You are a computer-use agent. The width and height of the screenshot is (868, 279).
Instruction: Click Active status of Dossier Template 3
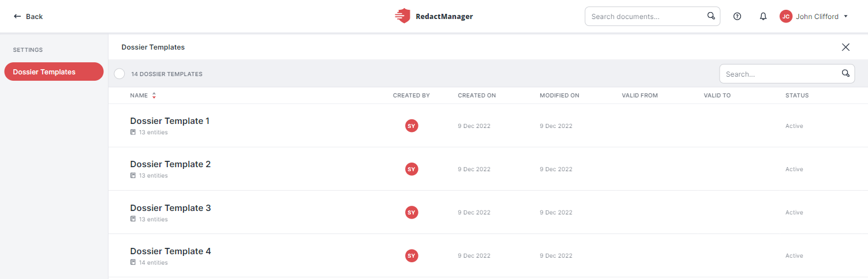[794, 213]
